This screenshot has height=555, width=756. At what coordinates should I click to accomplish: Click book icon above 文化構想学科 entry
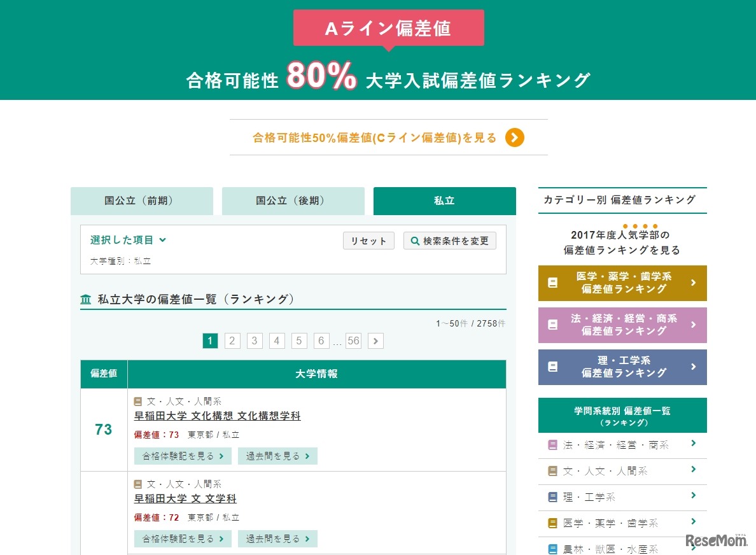[138, 401]
